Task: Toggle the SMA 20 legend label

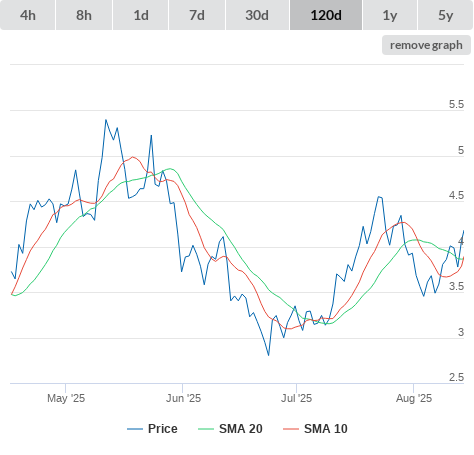Action: [241, 429]
